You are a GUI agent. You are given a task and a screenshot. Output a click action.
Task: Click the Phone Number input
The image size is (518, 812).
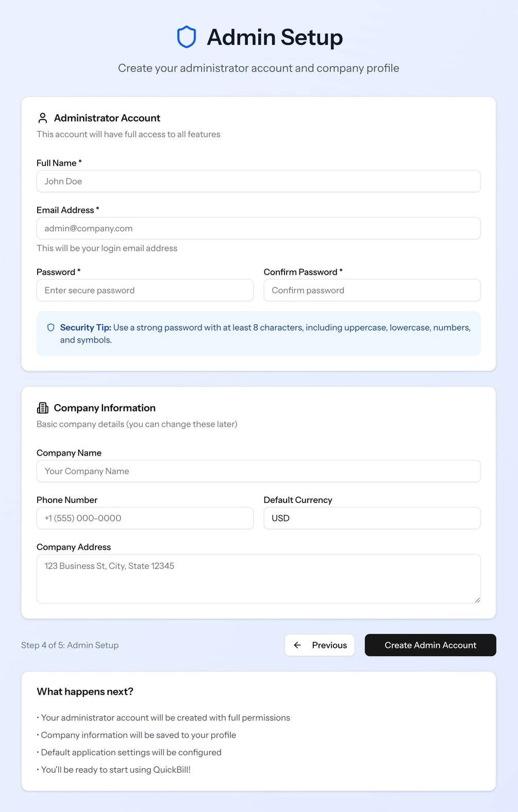click(x=145, y=518)
